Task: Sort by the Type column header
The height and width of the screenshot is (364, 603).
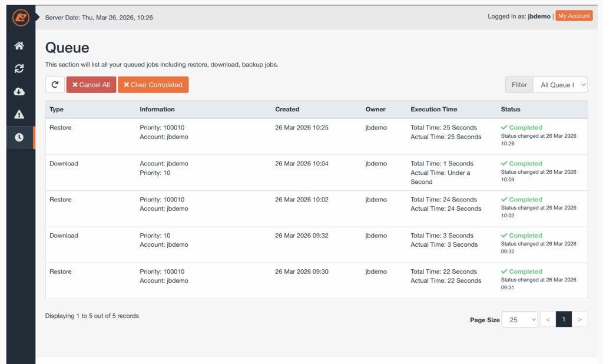Action: point(57,109)
